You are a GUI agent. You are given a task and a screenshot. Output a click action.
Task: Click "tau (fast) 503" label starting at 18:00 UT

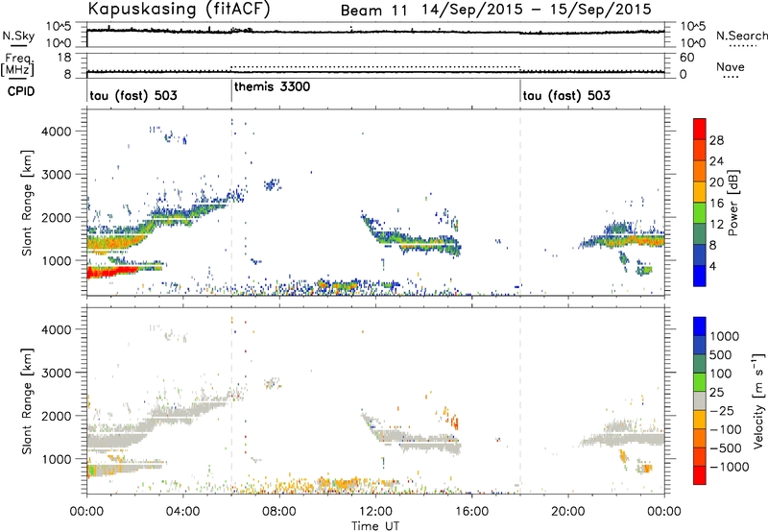tap(566, 95)
